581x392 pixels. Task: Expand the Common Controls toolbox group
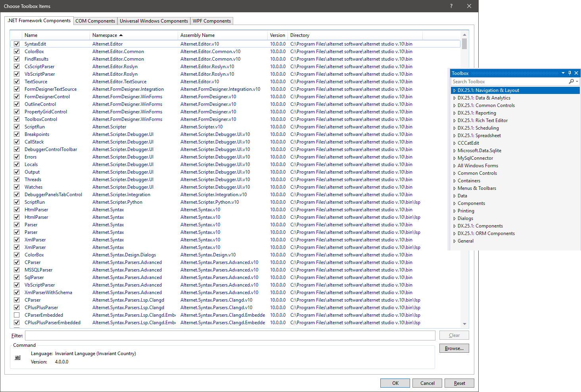(454, 173)
